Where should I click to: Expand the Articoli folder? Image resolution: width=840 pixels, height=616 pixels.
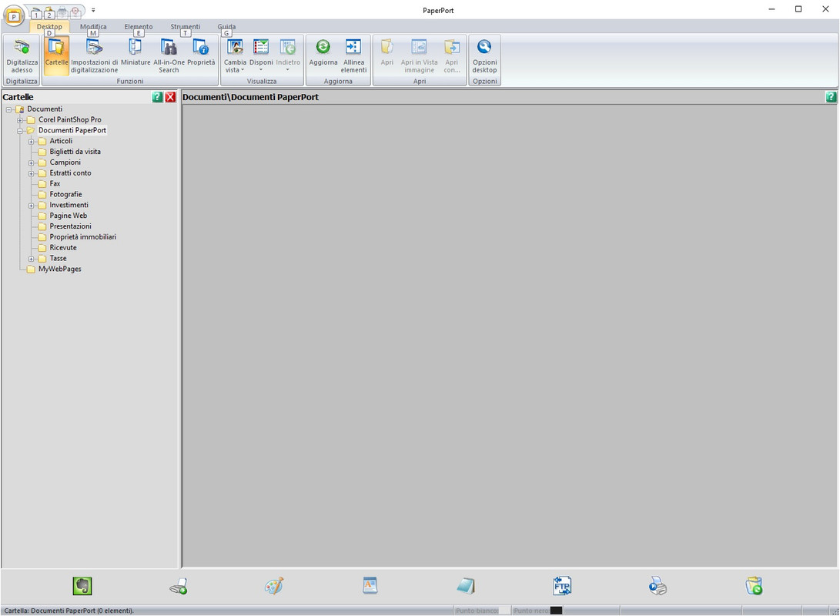(x=31, y=142)
